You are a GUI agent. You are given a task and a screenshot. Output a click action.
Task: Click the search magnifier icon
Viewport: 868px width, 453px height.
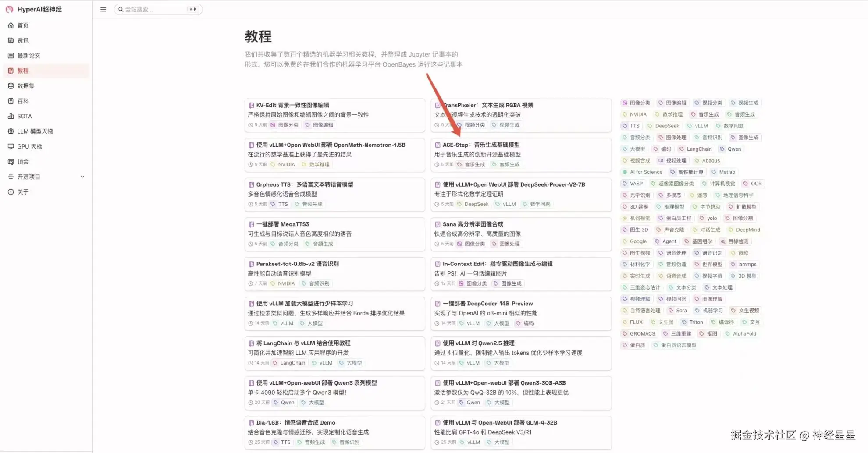[121, 9]
